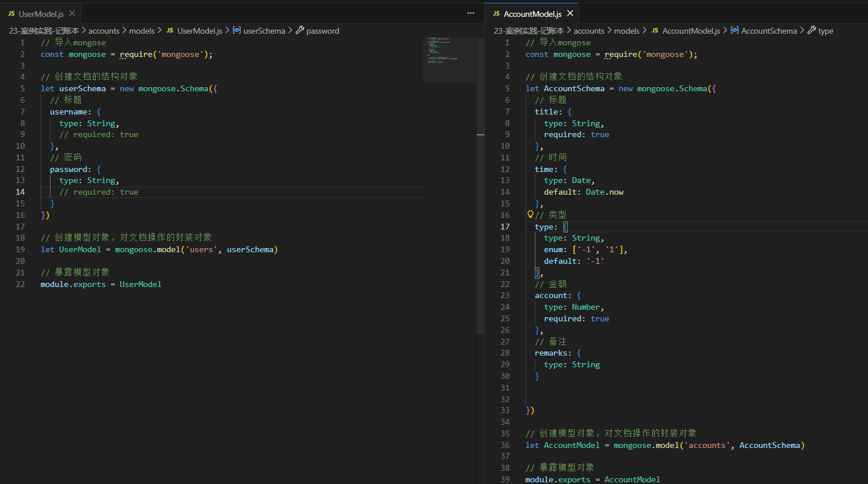868x484 pixels.
Task: Click AccountSchema symbol icon in right breadcrumb
Action: [x=734, y=30]
